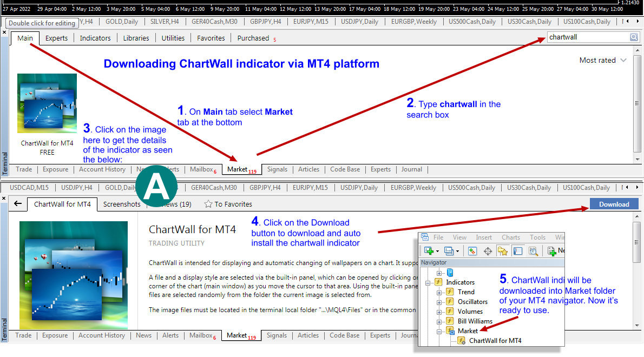
Task: Select EURGBP,Weekly chart tab in lower strip
Action: 413,188
